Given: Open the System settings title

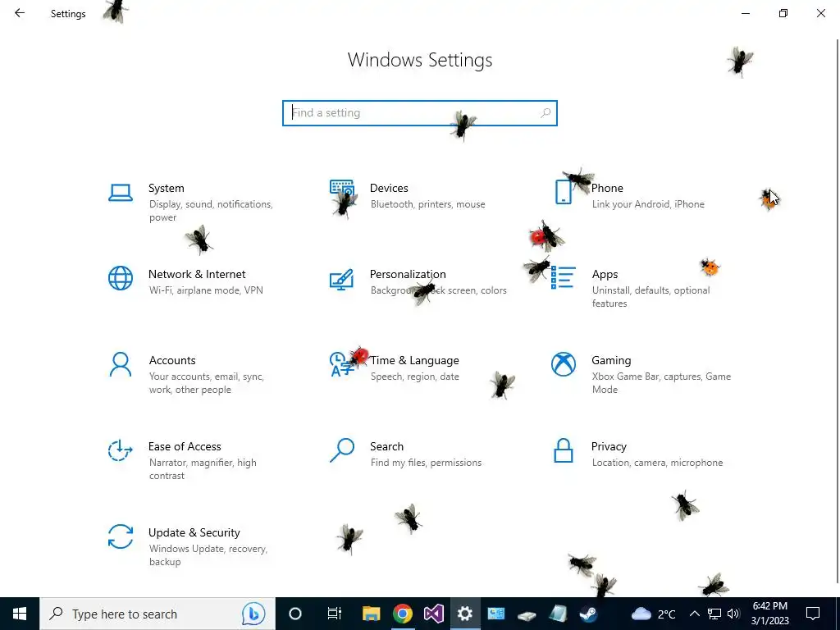Looking at the screenshot, I should pos(166,188).
